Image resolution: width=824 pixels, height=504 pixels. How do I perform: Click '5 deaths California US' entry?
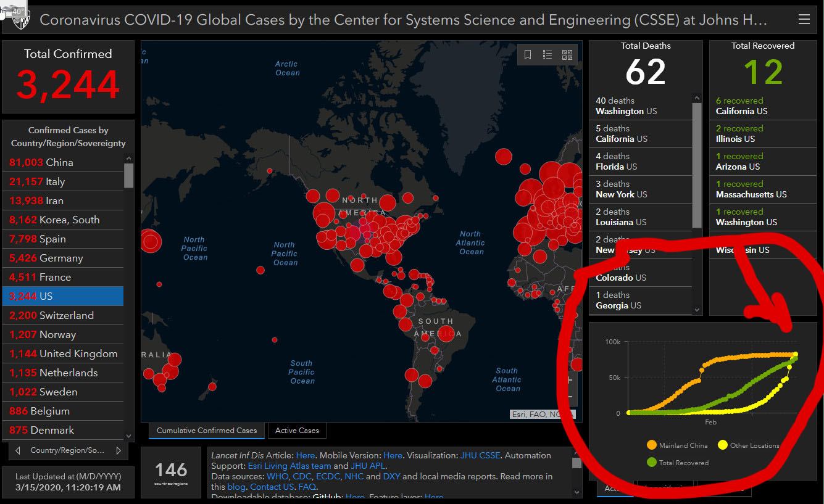point(641,134)
